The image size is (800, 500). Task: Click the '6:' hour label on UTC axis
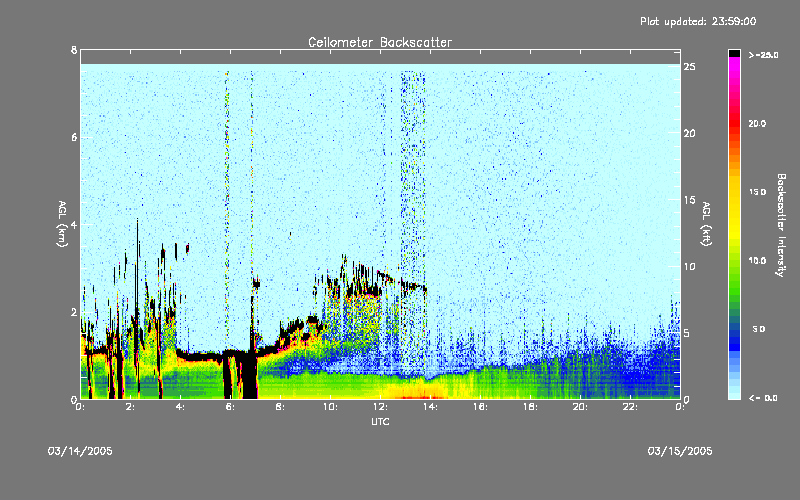point(230,407)
